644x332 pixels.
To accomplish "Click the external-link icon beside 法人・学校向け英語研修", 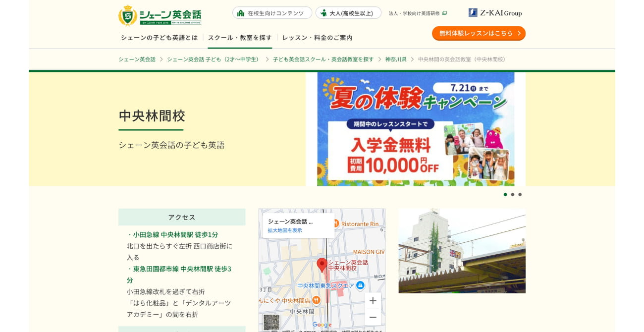I will tap(444, 13).
